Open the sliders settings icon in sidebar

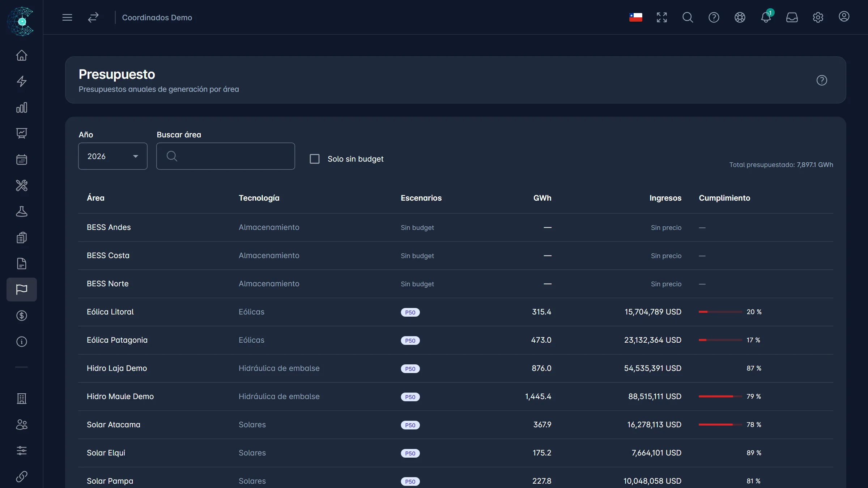(22, 451)
